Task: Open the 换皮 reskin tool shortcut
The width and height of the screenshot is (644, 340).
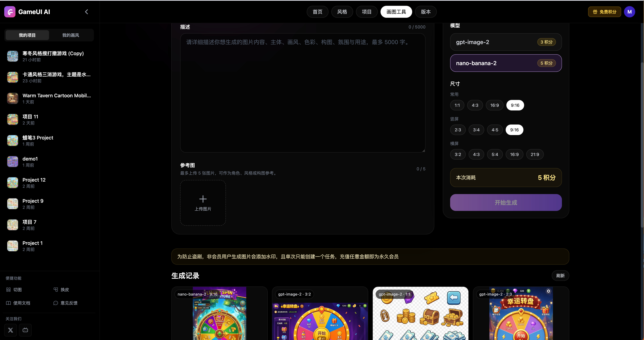Action: pos(61,290)
